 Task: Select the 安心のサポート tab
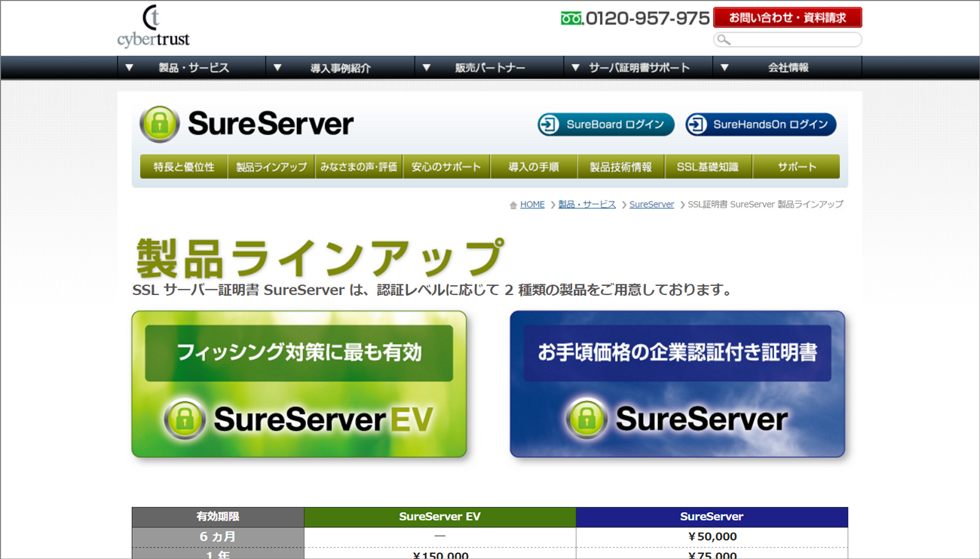(446, 167)
